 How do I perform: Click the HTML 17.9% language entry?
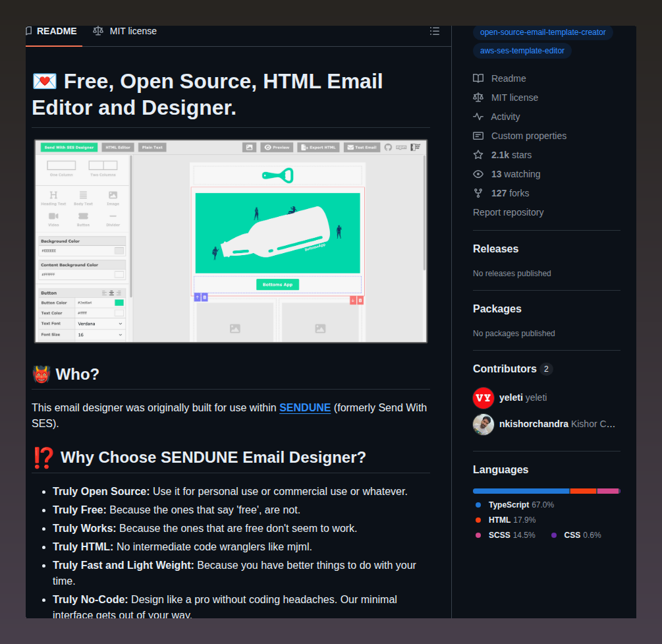coord(505,520)
